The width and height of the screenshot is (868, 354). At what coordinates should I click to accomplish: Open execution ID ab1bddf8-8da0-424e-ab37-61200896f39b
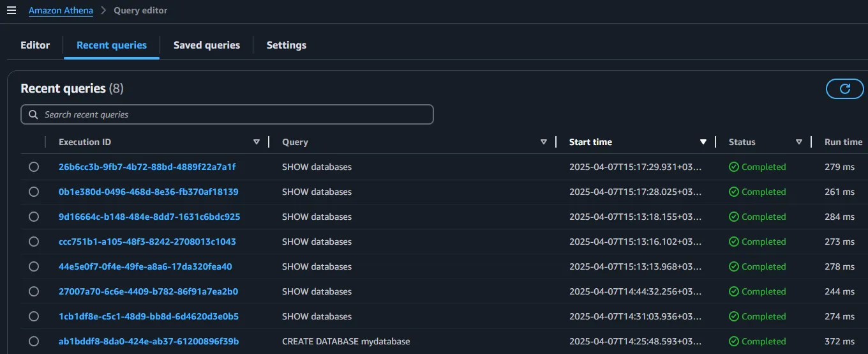pyautogui.click(x=149, y=341)
